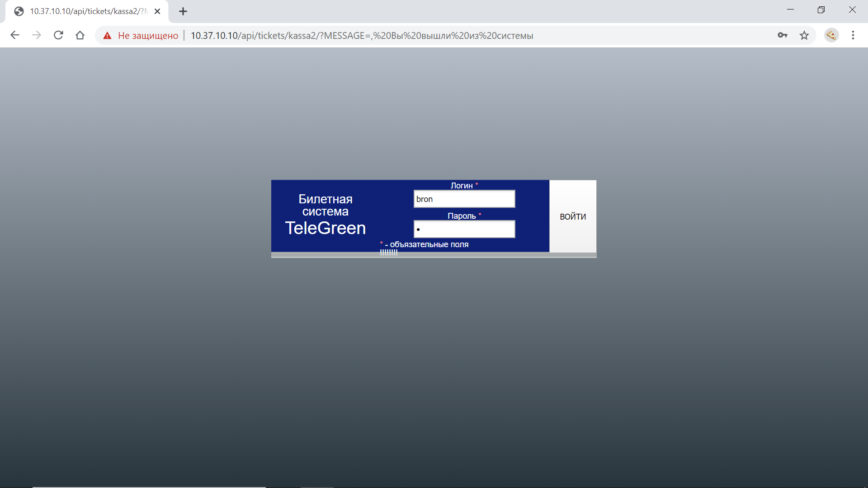Open Chrome three-dot menu

853,35
